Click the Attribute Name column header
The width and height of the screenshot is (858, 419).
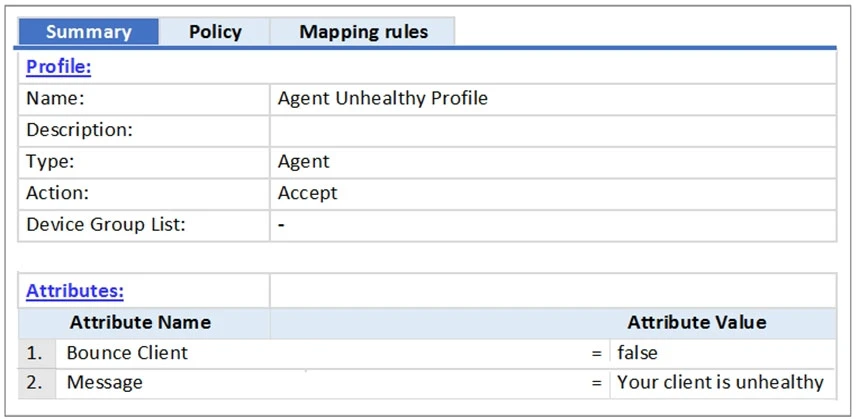point(140,322)
